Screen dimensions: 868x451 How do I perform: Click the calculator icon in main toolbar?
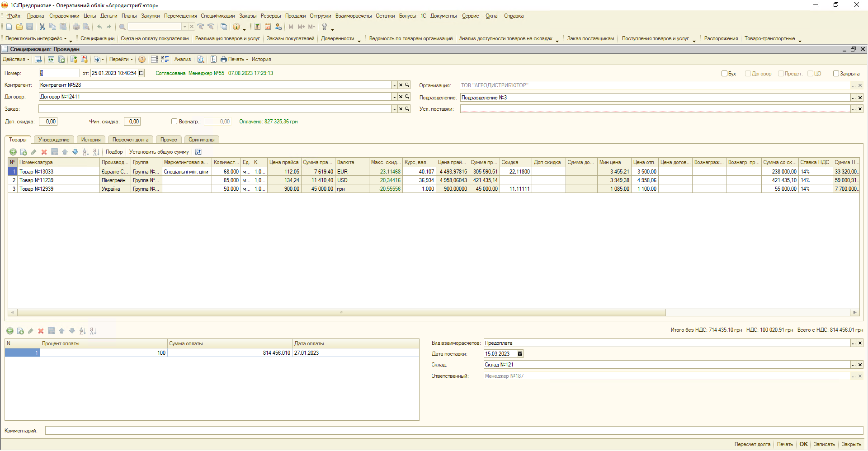coord(257,27)
